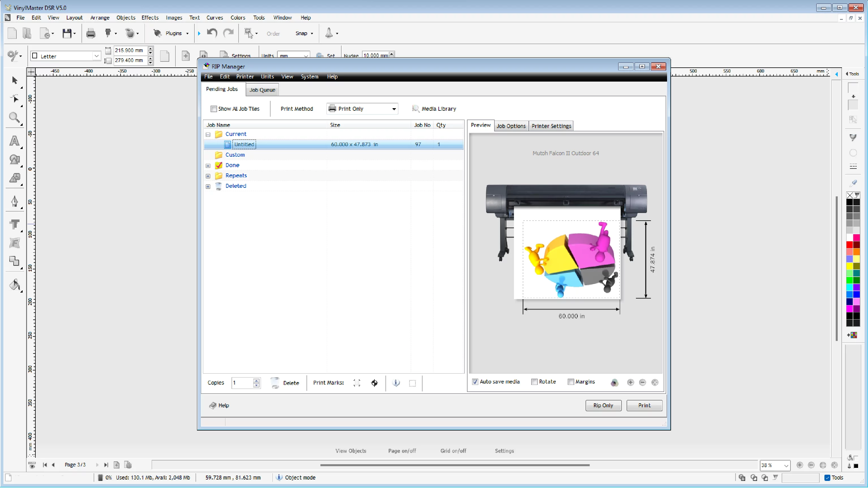Open Media Library in RIP Manager

434,108
